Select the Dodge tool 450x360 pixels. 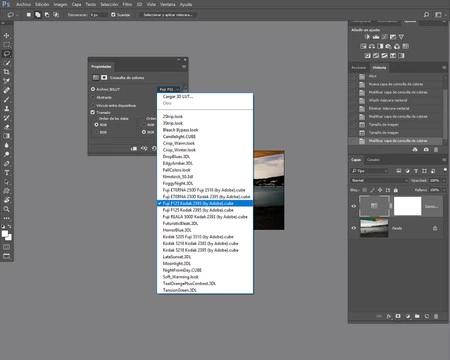[x=6, y=154]
